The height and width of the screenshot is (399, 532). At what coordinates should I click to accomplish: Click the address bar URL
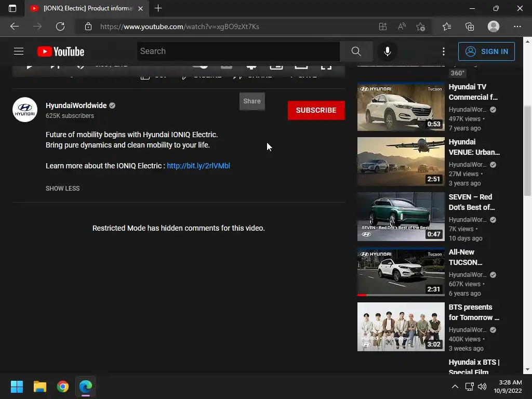[179, 26]
